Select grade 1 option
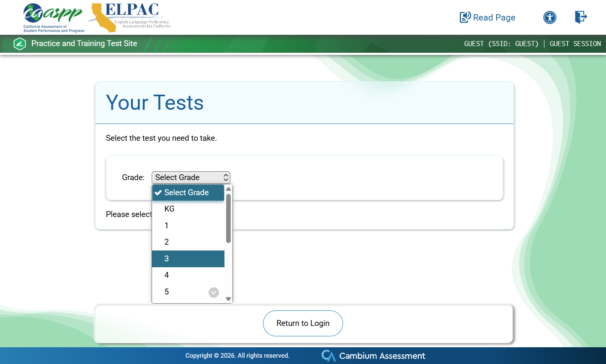 pos(188,226)
